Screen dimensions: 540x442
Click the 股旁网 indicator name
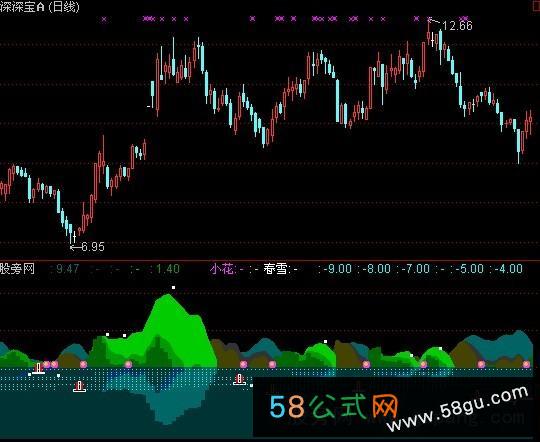[17, 269]
